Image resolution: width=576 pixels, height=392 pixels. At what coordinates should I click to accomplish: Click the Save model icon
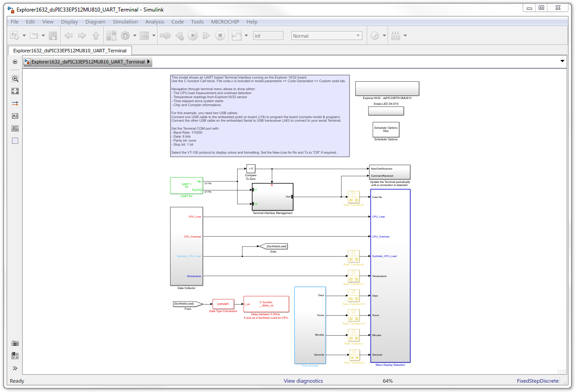pos(53,36)
